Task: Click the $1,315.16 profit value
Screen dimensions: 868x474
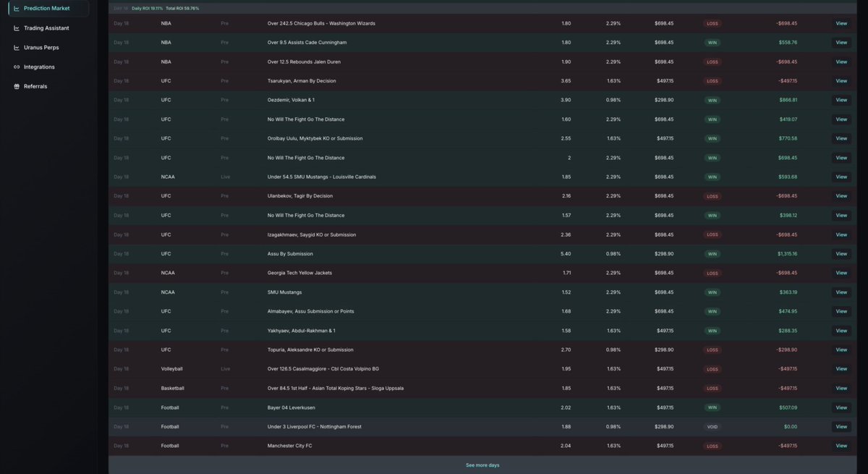Action: (x=788, y=254)
